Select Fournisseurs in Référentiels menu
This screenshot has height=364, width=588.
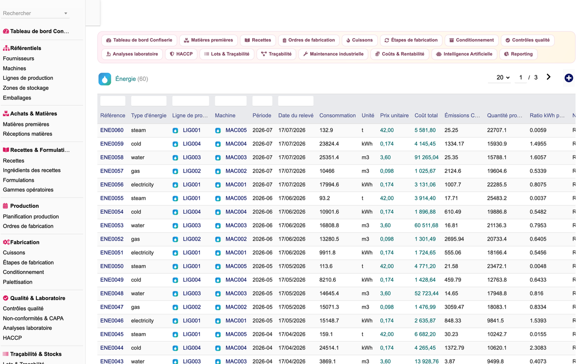(19, 58)
